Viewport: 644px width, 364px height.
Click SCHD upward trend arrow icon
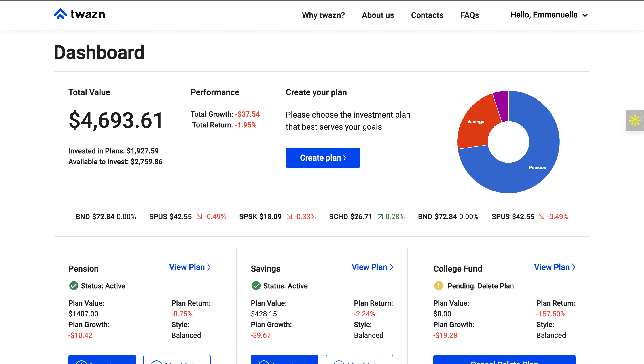tap(380, 216)
